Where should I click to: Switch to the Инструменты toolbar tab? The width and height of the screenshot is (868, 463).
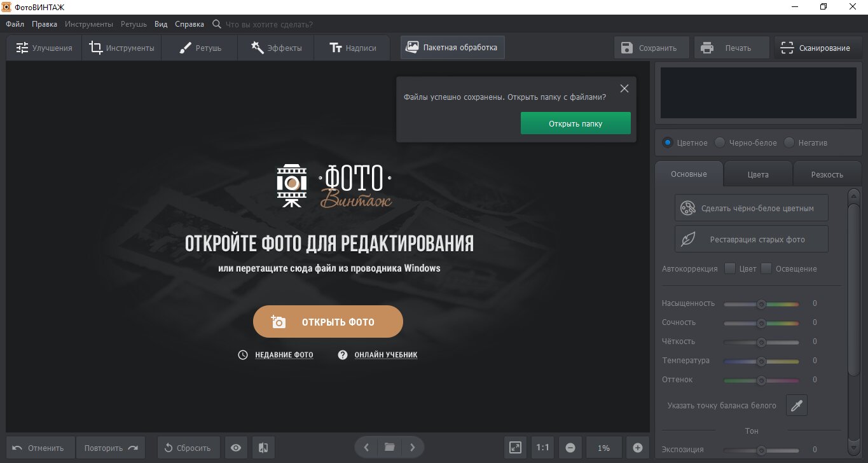coord(121,48)
